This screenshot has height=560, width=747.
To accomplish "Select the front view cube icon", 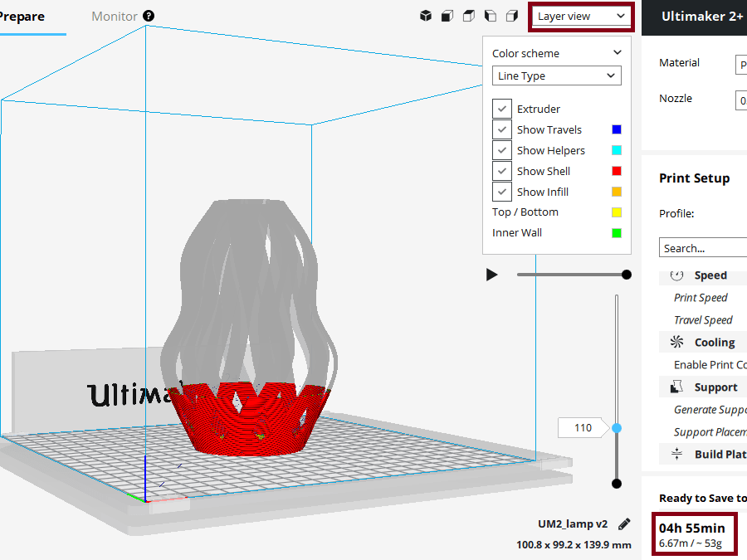I will pos(447,17).
